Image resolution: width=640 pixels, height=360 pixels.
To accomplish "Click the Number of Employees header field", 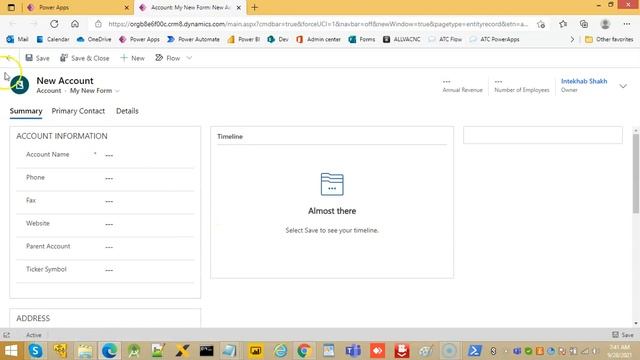I will click(522, 86).
